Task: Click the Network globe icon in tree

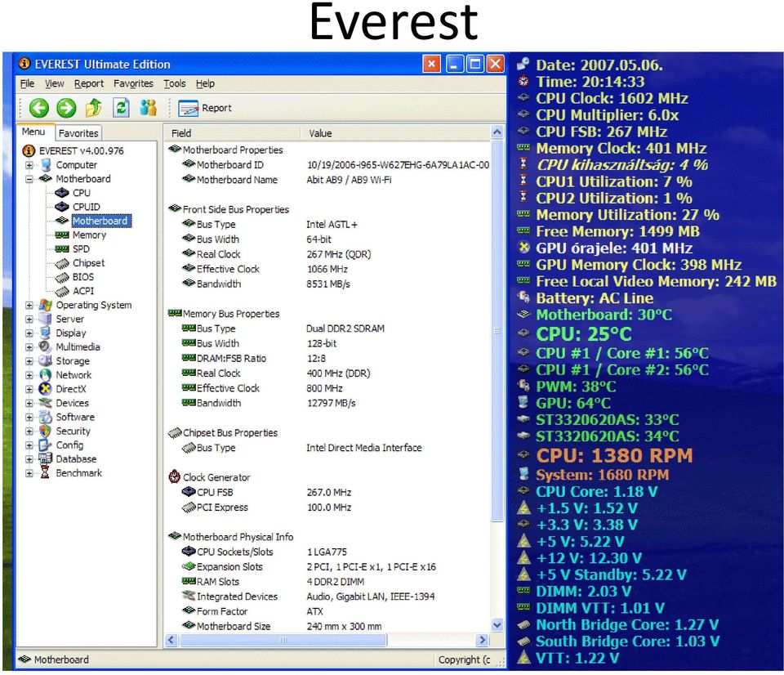Action: pos(46,375)
